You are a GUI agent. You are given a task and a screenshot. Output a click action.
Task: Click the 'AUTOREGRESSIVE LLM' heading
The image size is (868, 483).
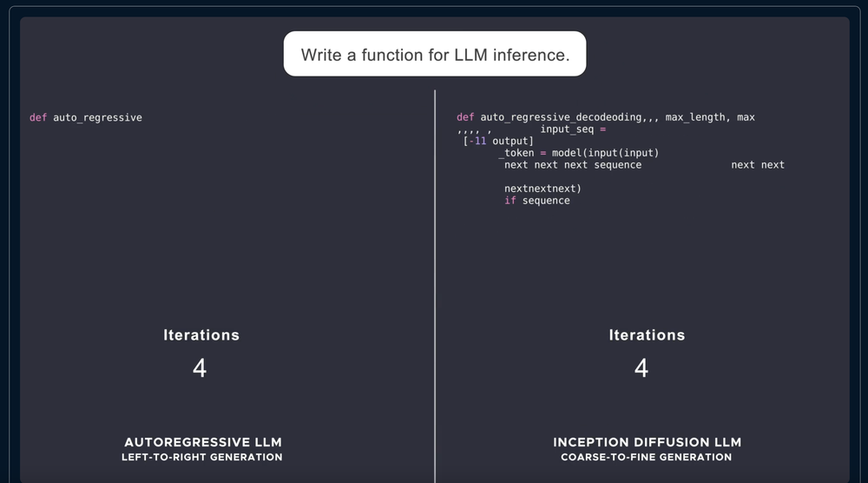click(202, 442)
